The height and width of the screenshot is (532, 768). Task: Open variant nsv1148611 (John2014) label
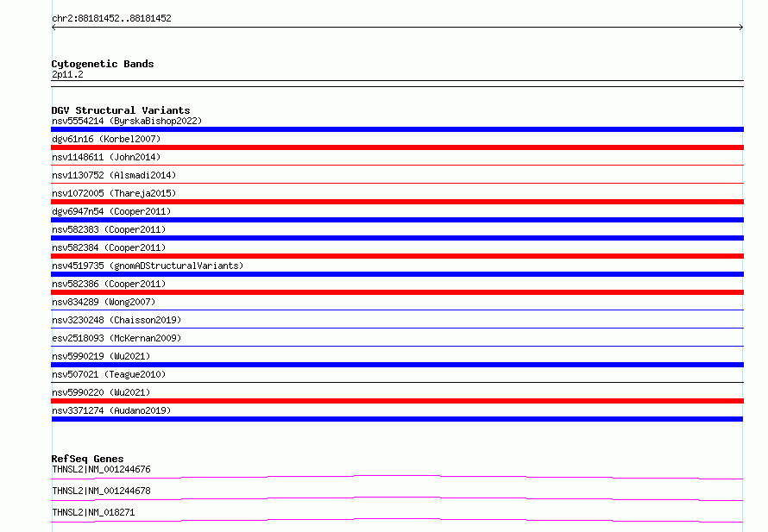[x=106, y=157]
